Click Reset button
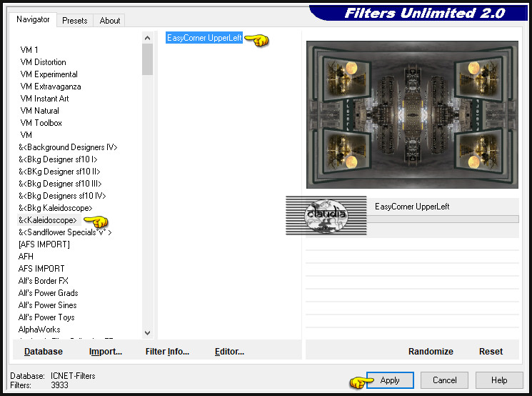Viewport: 532px width, 396px height. pos(491,352)
